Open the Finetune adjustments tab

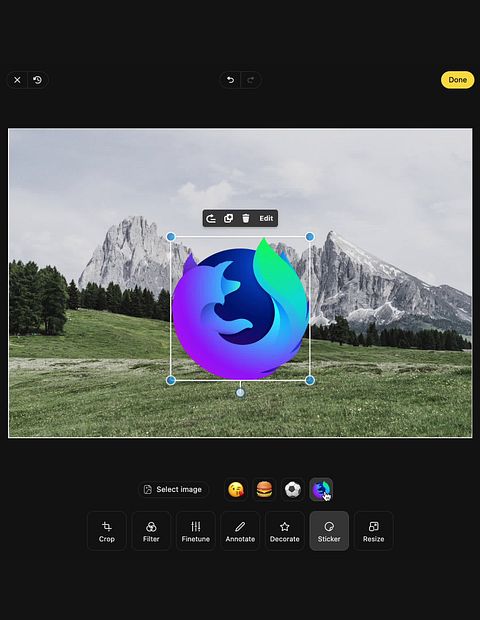tap(196, 531)
